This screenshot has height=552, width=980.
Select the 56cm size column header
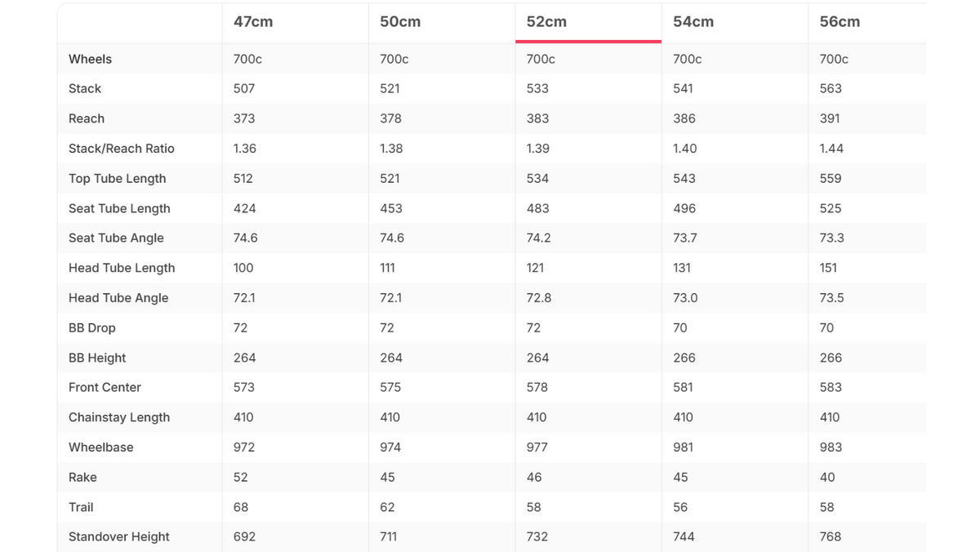click(x=840, y=22)
